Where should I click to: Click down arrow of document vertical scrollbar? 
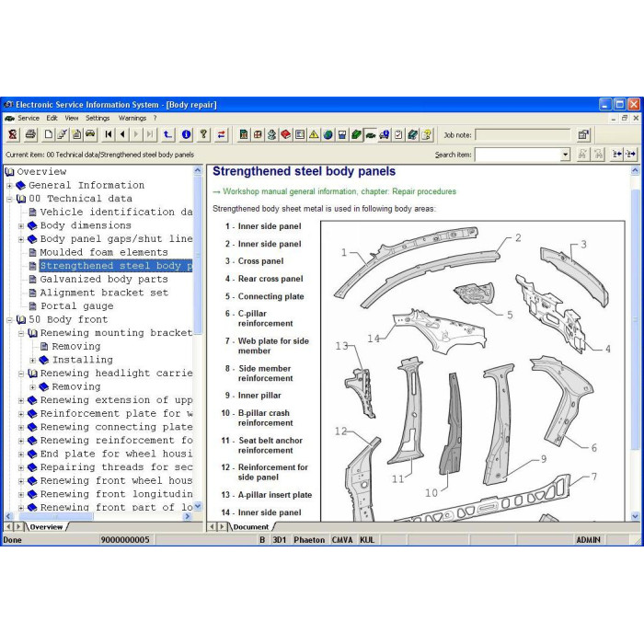635,516
